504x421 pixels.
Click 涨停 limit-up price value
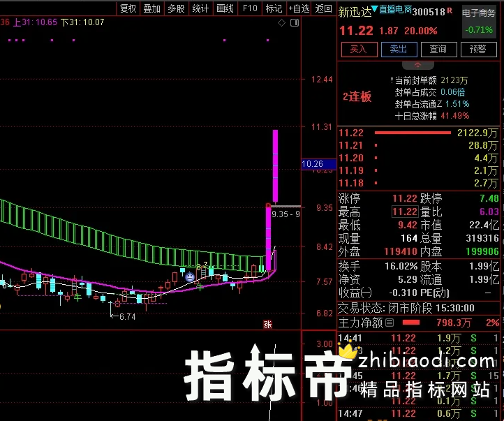405,198
